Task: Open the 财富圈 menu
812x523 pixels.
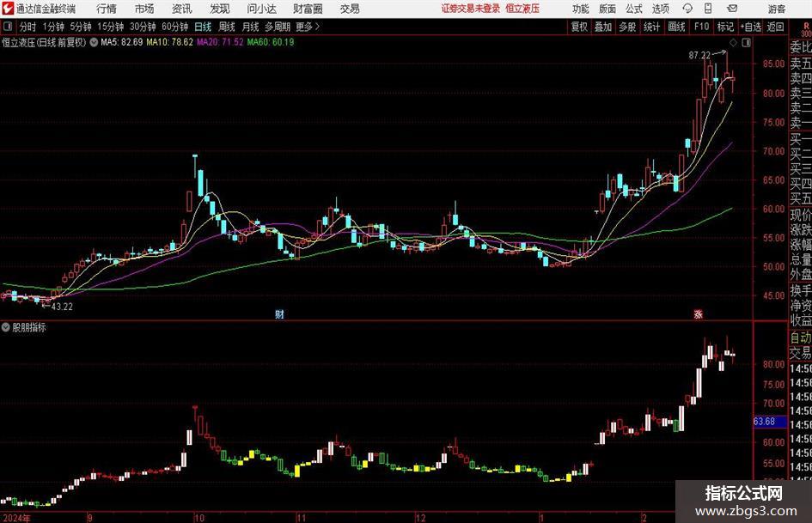Action: pyautogui.click(x=308, y=9)
